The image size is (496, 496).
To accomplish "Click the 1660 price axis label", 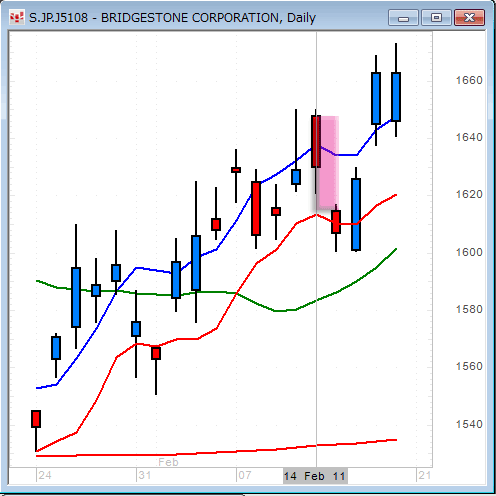I will tap(469, 80).
